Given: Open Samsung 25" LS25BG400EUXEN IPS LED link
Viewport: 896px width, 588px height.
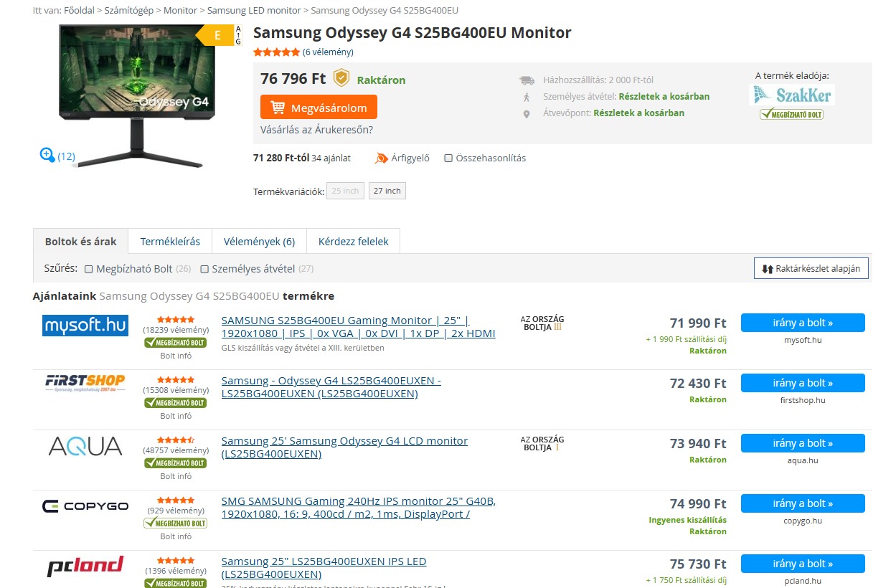Looking at the screenshot, I should pyautogui.click(x=324, y=568).
